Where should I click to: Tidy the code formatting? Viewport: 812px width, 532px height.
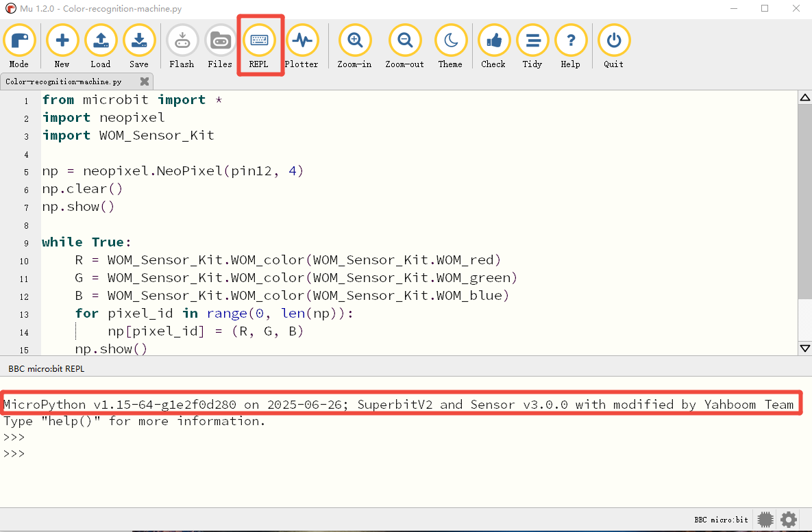[x=532, y=46]
